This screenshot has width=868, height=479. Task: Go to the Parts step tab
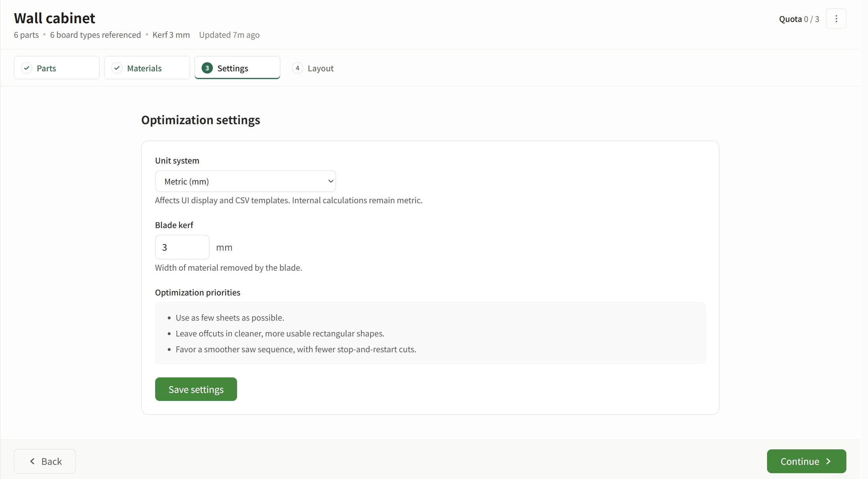pyautogui.click(x=57, y=68)
